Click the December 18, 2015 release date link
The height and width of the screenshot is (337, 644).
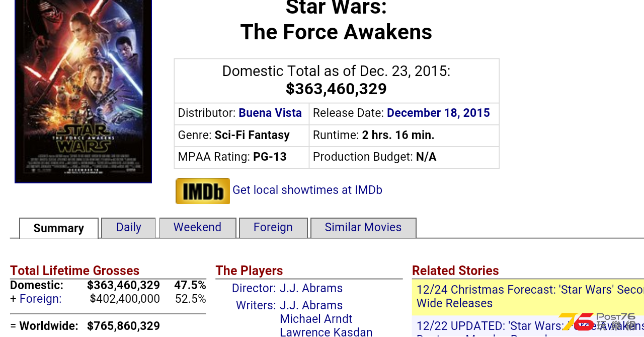click(438, 113)
